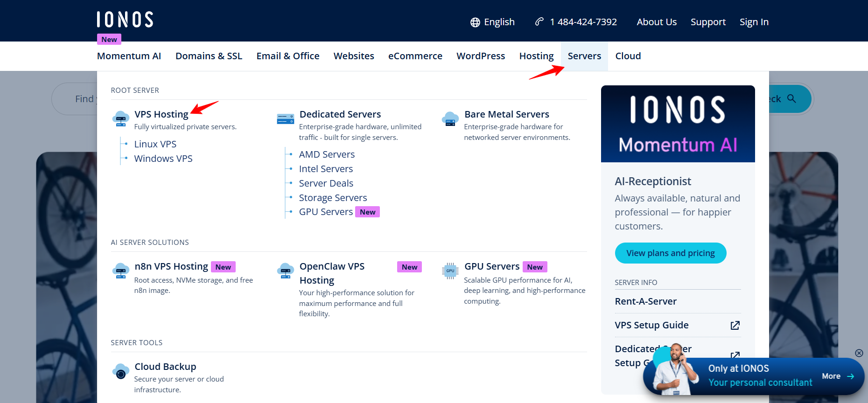Open the WordPress menu
The width and height of the screenshot is (868, 403).
coord(481,56)
